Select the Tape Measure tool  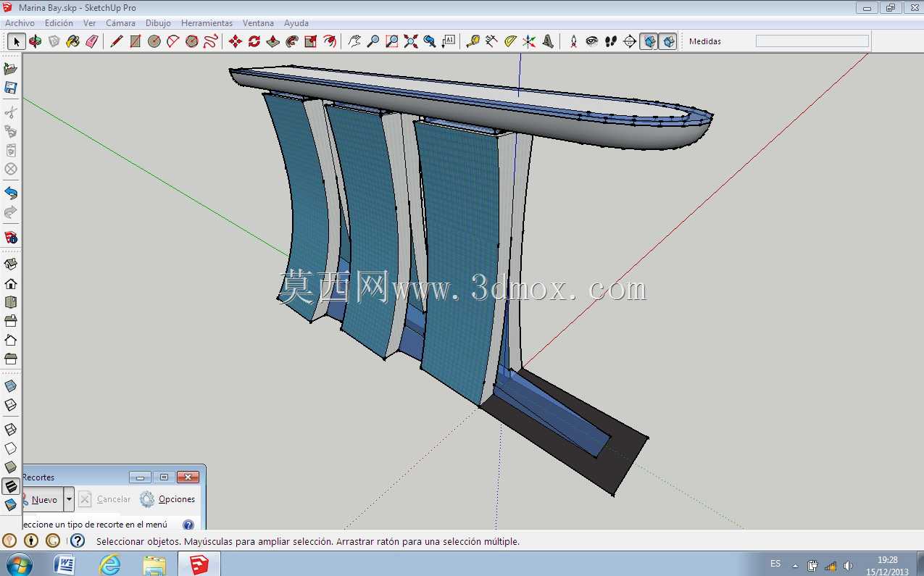473,41
